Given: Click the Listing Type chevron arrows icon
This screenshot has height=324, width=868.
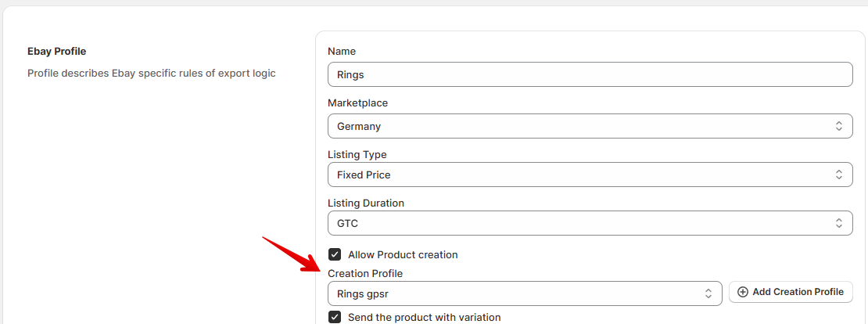Looking at the screenshot, I should pos(838,175).
